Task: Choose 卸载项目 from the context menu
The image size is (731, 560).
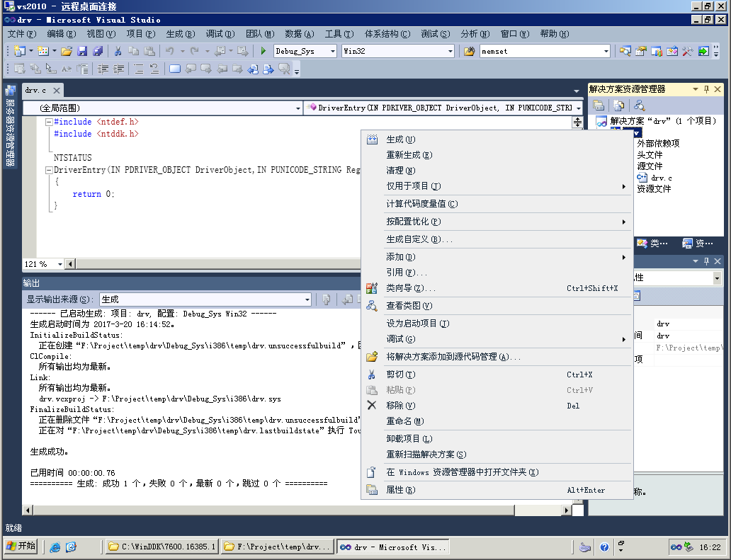Action: [497, 439]
